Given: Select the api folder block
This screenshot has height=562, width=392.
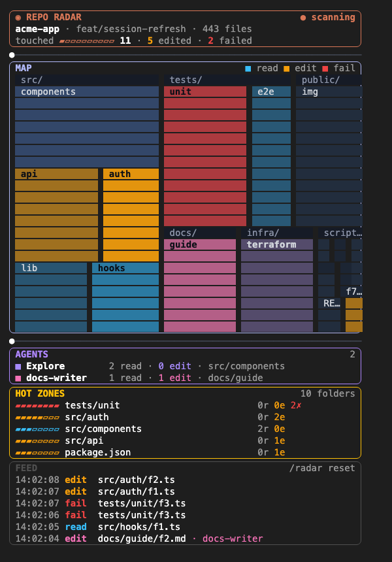Looking at the screenshot, I should point(56,215).
